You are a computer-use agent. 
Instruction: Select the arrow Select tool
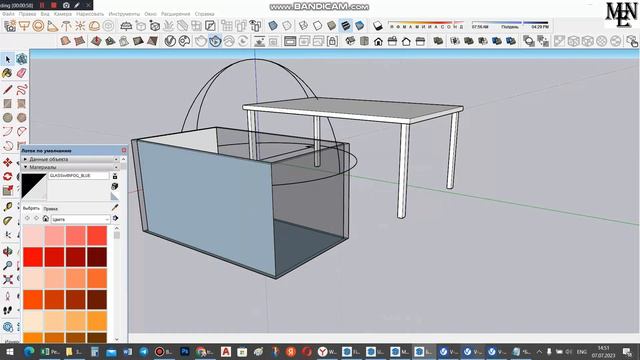click(x=7, y=60)
